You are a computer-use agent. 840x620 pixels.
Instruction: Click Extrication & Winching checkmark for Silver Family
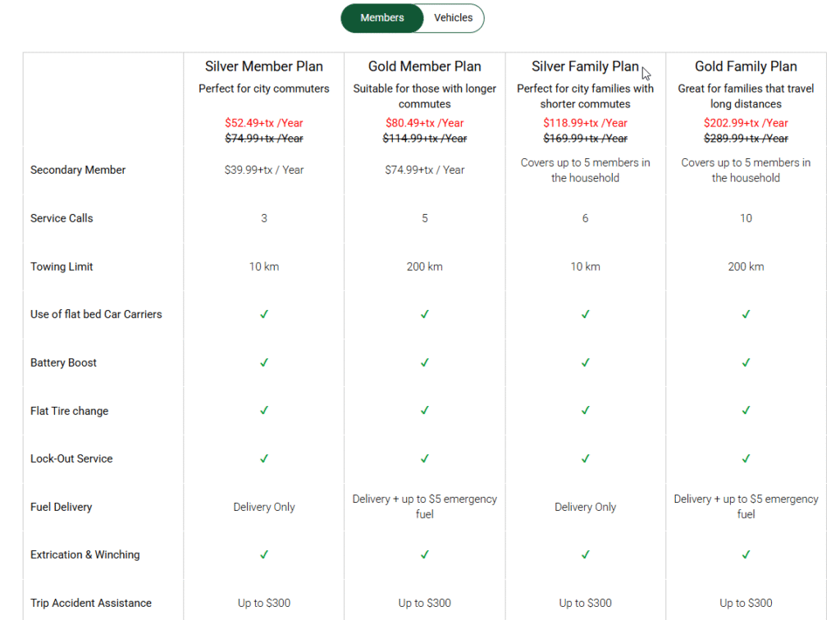tap(585, 554)
